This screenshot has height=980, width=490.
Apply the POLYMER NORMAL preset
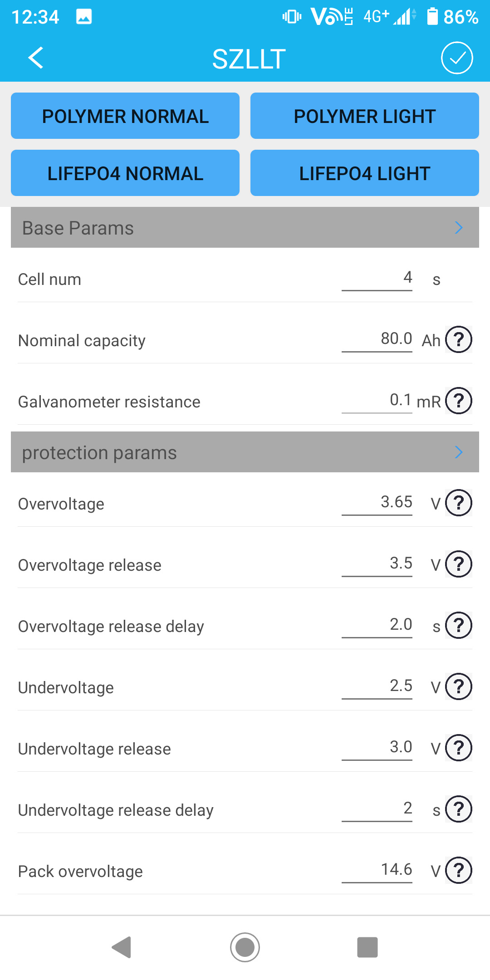[x=125, y=116]
